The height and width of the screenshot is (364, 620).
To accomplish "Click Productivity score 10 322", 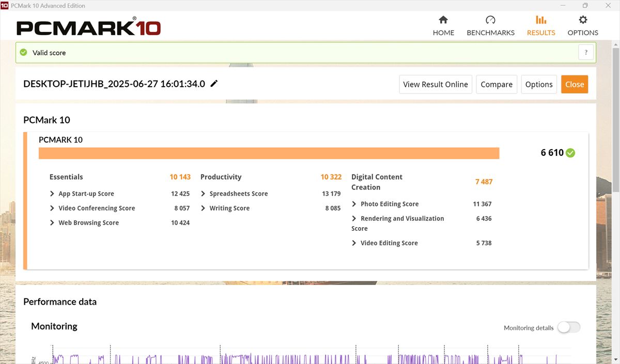I will 331,177.
